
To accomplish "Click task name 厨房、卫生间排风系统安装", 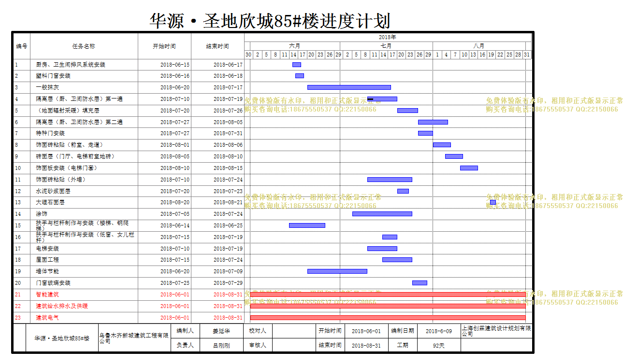I will 71,65.
